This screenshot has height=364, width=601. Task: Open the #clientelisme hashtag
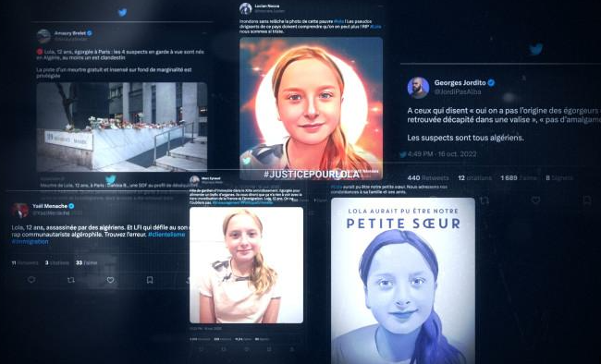tap(166, 234)
